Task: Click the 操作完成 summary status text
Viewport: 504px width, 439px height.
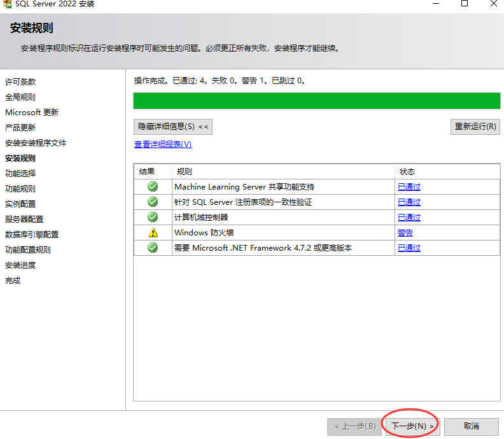Action: (220, 81)
